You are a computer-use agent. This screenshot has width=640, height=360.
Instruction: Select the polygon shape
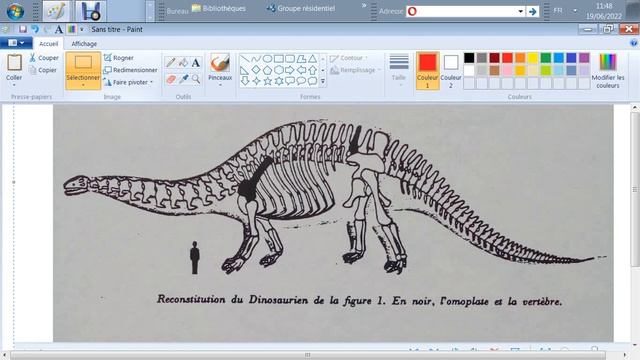tap(301, 59)
